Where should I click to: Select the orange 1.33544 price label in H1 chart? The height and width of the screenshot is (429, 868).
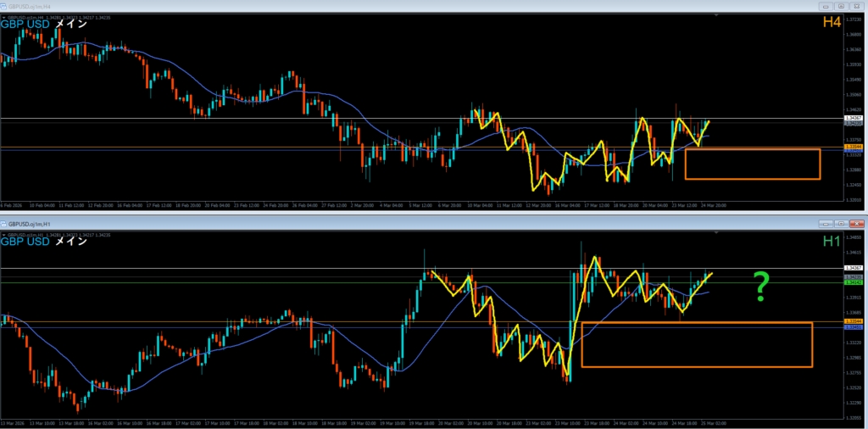pos(852,321)
